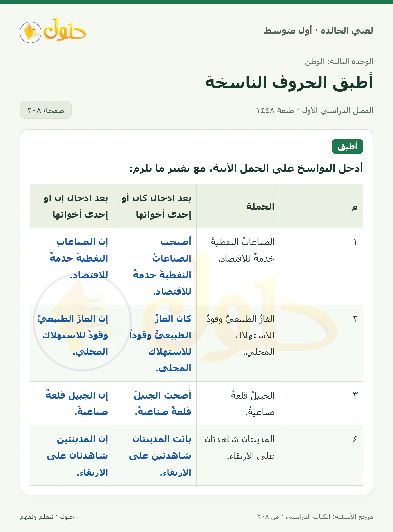This screenshot has width=393, height=532.
Task: Click the edition text الفصل الدراسي الأول · طبعة ١٤٤٨
Action: click(x=315, y=111)
